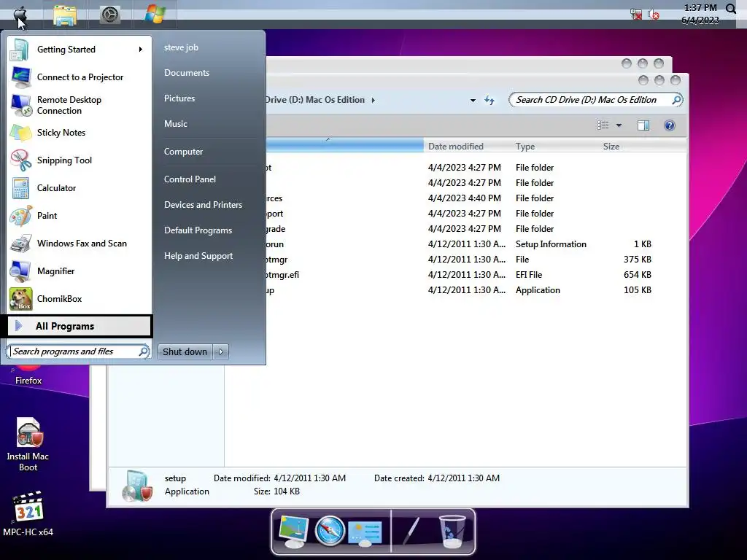Viewport: 747px width, 560px height.
Task: Open Documents from the Start menu
Action: click(x=187, y=73)
